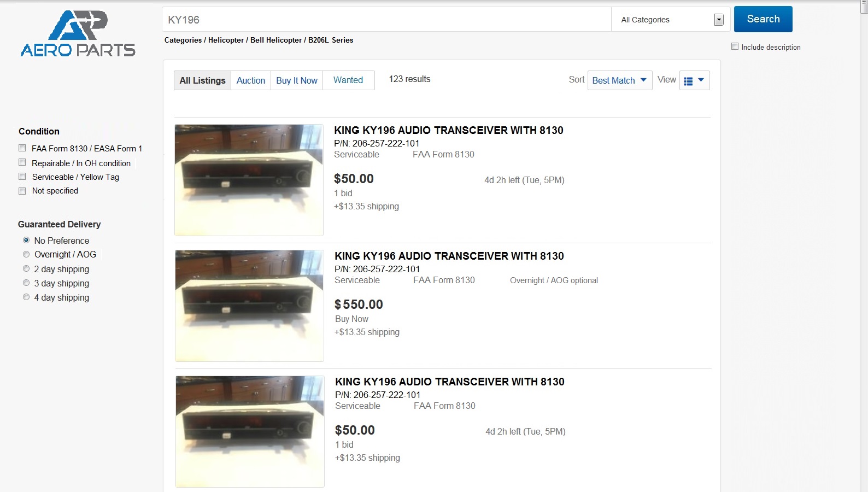
Task: Open first KY196 transceiver thumbnail
Action: pos(249,180)
